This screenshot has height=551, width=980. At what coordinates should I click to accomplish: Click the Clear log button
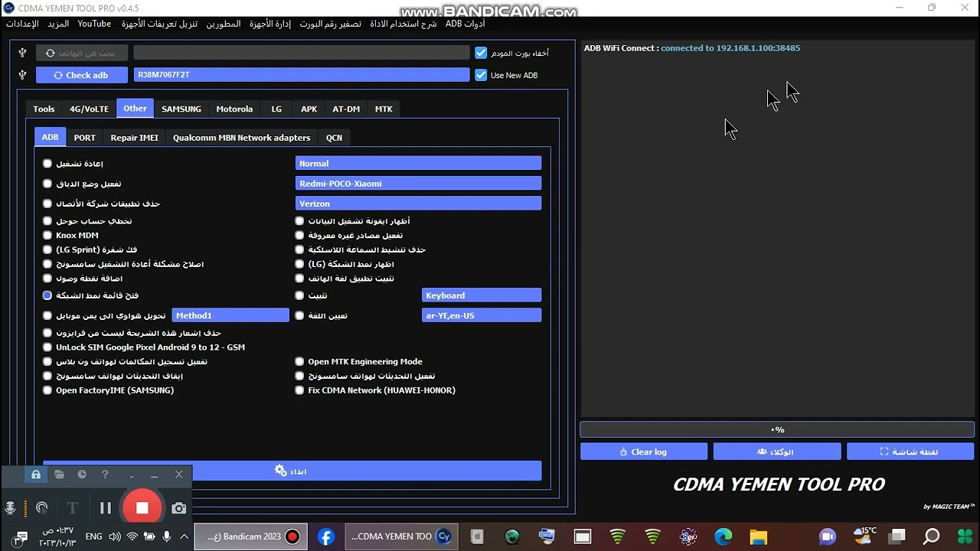tap(644, 452)
